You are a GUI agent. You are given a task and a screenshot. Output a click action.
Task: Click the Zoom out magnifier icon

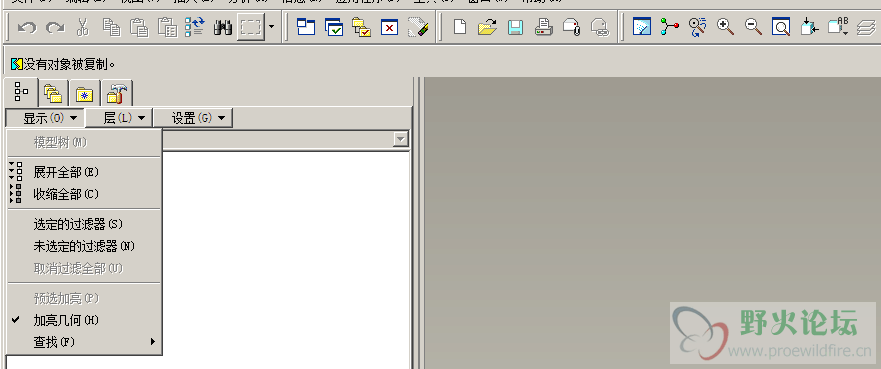(x=753, y=27)
